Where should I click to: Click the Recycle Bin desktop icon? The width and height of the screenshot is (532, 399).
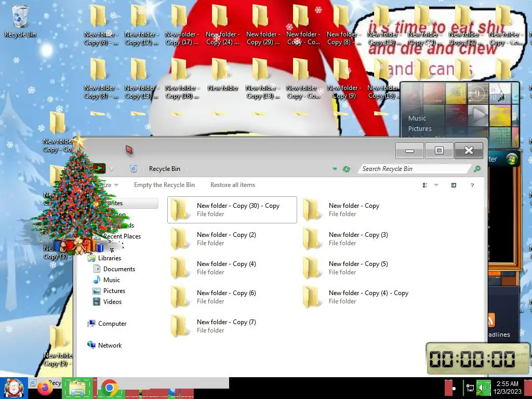[20, 20]
